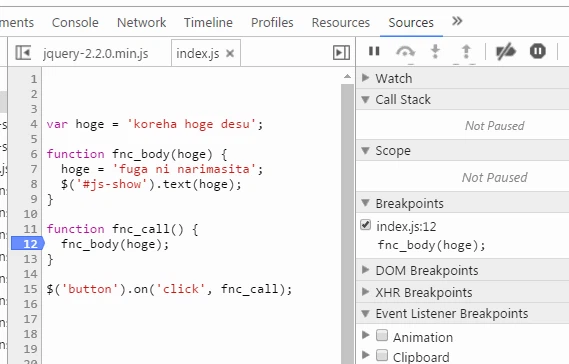Enable the Animation event listener checkbox
The height and width of the screenshot is (364, 569).
[x=382, y=335]
